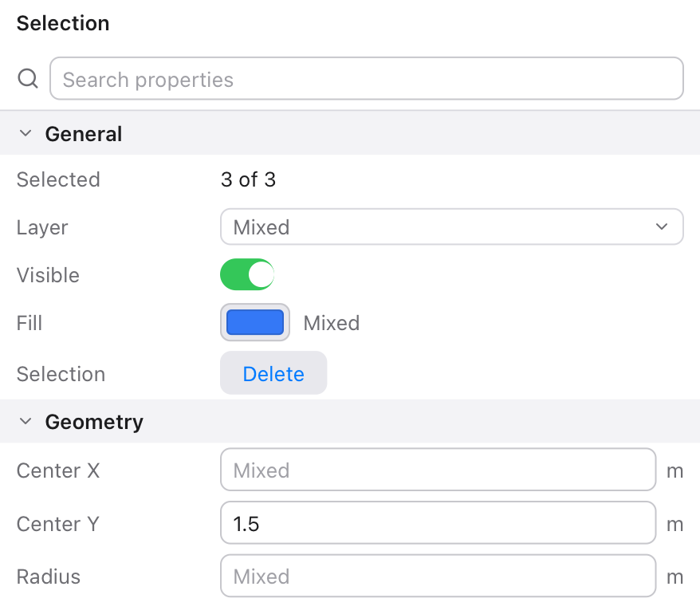Click the Visible property label
Screen dimensions: 700x614
click(x=48, y=275)
